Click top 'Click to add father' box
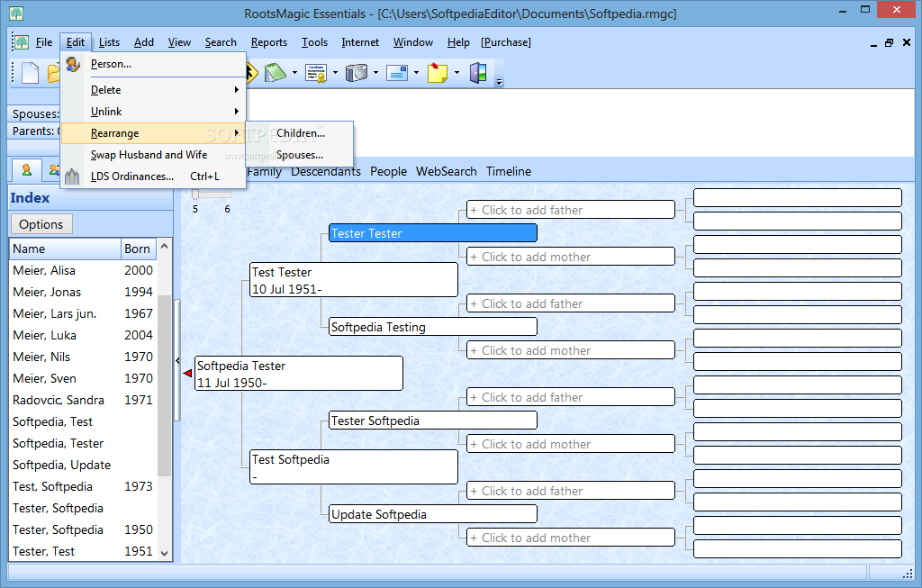 point(571,210)
